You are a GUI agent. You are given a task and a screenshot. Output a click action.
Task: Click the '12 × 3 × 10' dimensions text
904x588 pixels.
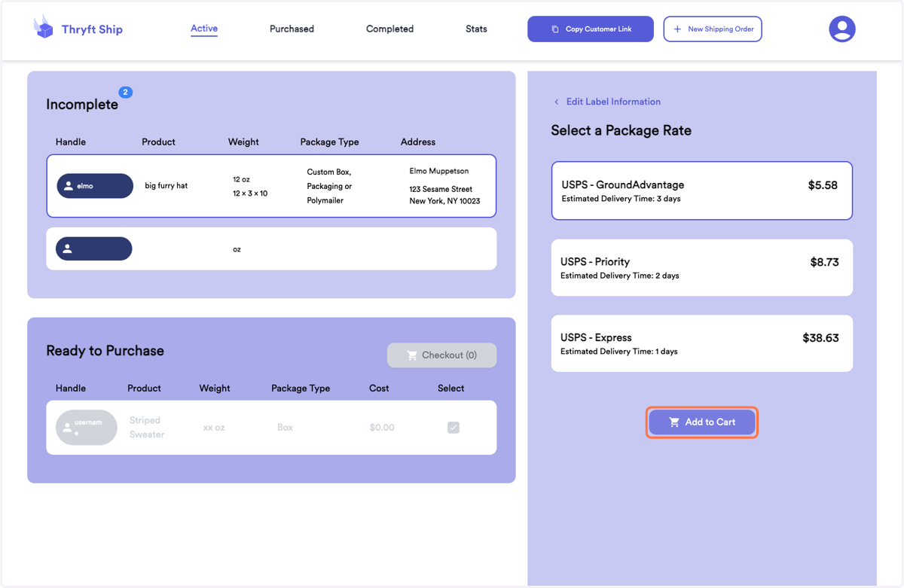coord(250,193)
